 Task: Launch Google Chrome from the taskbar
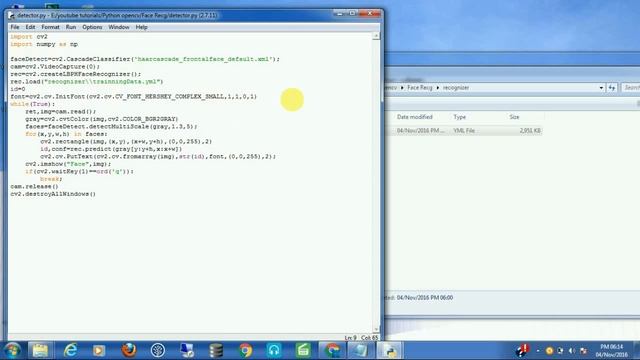pyautogui.click(x=245, y=350)
